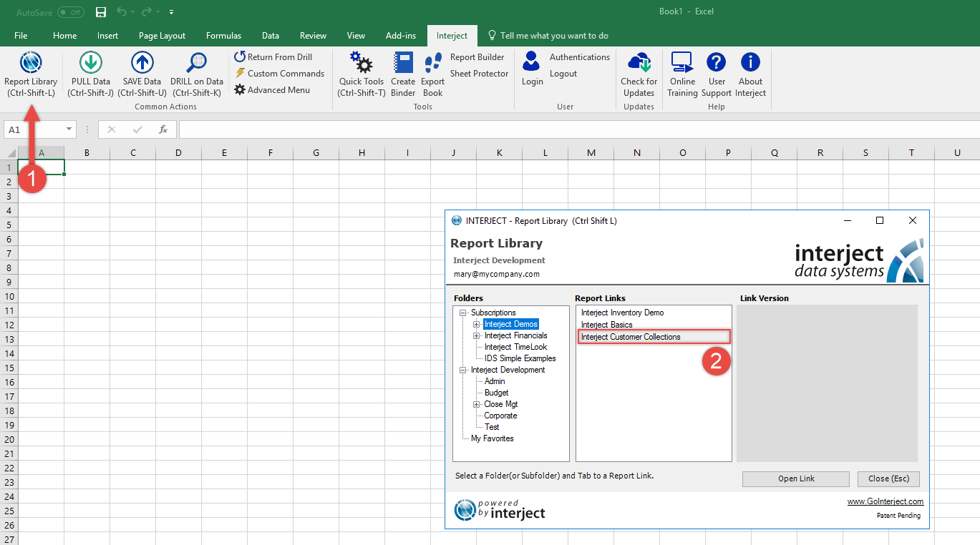The width and height of the screenshot is (980, 545).
Task: Click the Select All corner triangle
Action: click(x=10, y=152)
